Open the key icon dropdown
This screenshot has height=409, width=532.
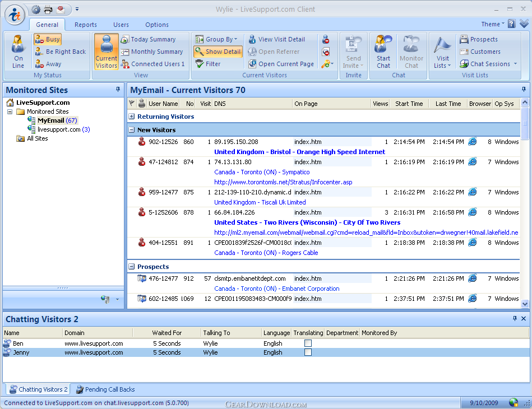pyautogui.click(x=327, y=64)
